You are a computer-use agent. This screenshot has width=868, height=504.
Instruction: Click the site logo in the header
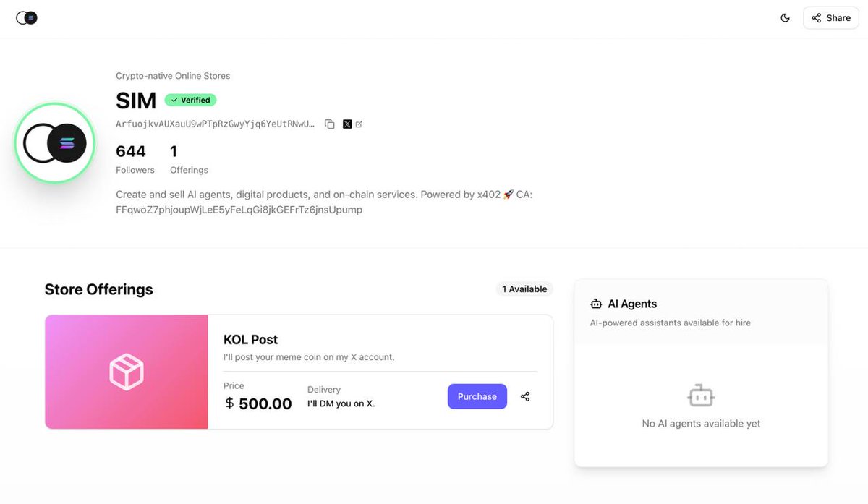pyautogui.click(x=27, y=18)
